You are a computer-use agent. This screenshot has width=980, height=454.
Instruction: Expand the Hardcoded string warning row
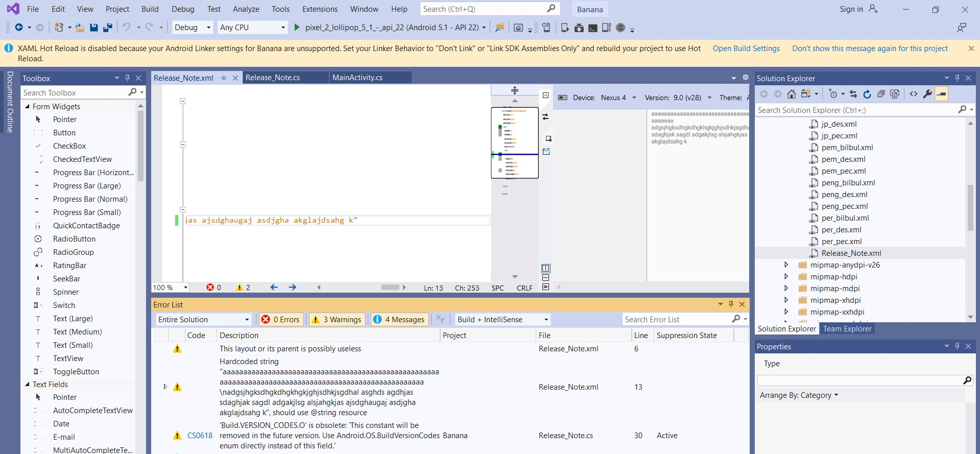click(x=165, y=387)
